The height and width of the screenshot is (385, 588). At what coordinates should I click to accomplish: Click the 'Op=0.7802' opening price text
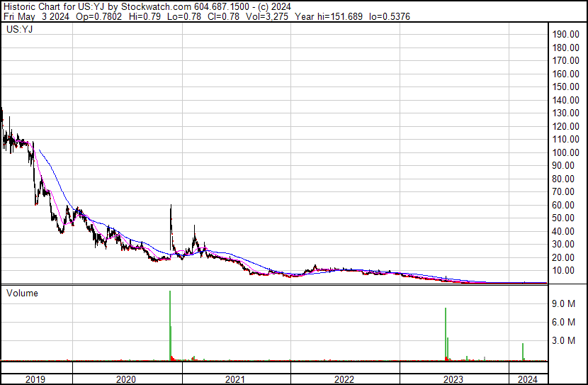[98, 16]
